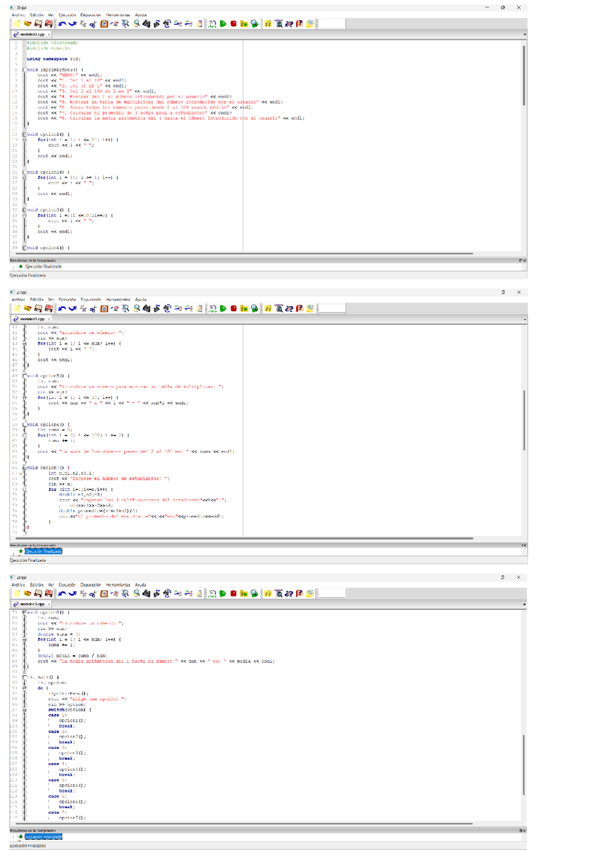The width and height of the screenshot is (613, 868).
Task: Click the vertical scrollbar thumb in bottom window
Action: click(523, 764)
